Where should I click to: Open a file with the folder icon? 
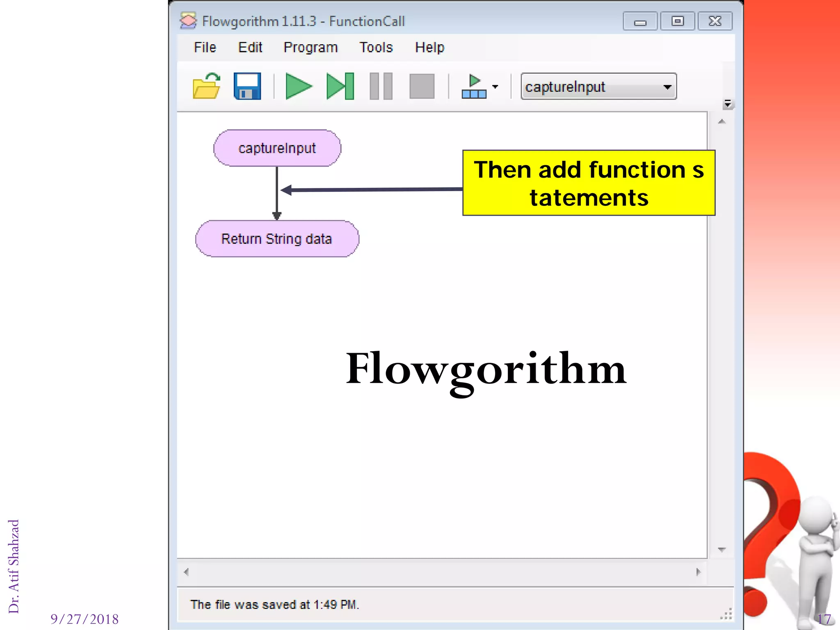pos(206,86)
